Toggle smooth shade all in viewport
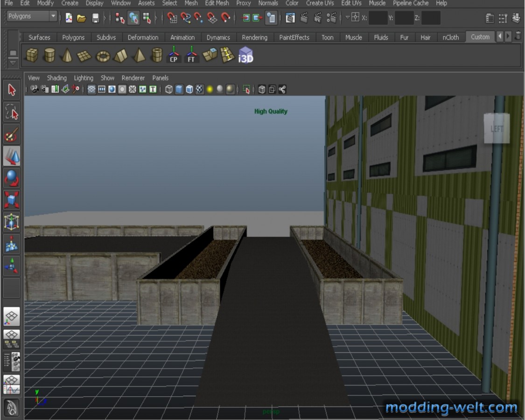 [180, 90]
